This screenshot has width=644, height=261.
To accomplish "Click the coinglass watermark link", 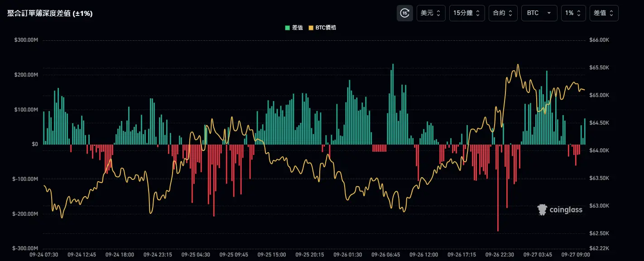I will pos(560,209).
